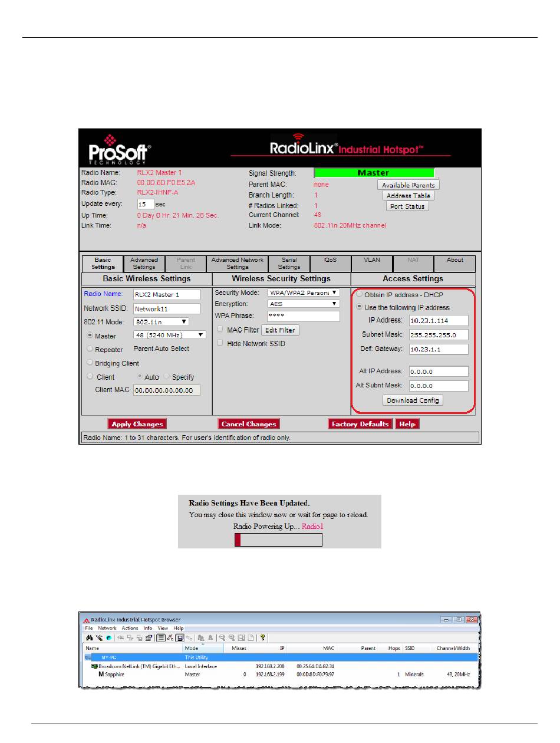Open the VLAN tab
Viewport: 560px width, 743px height.
click(372, 264)
